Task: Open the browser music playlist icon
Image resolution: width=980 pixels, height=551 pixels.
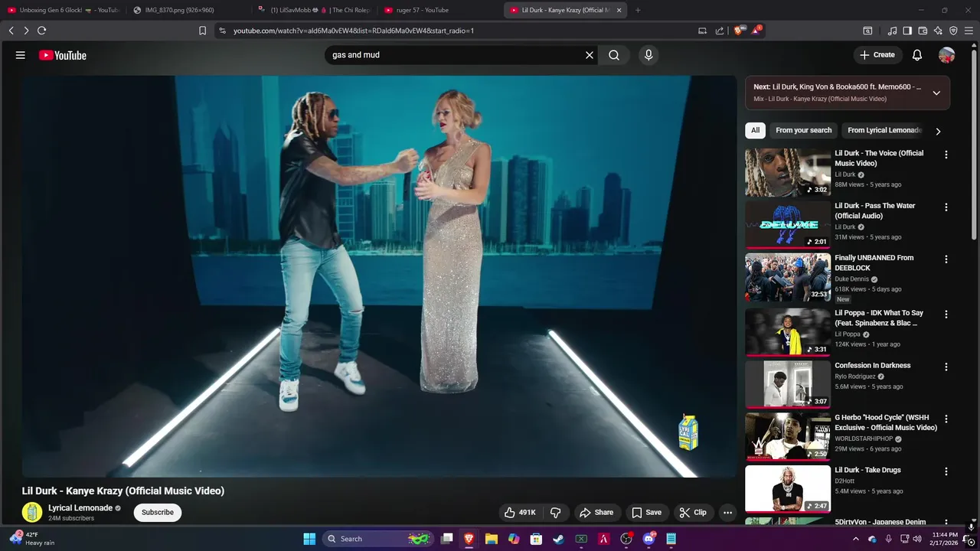Action: coord(892,31)
